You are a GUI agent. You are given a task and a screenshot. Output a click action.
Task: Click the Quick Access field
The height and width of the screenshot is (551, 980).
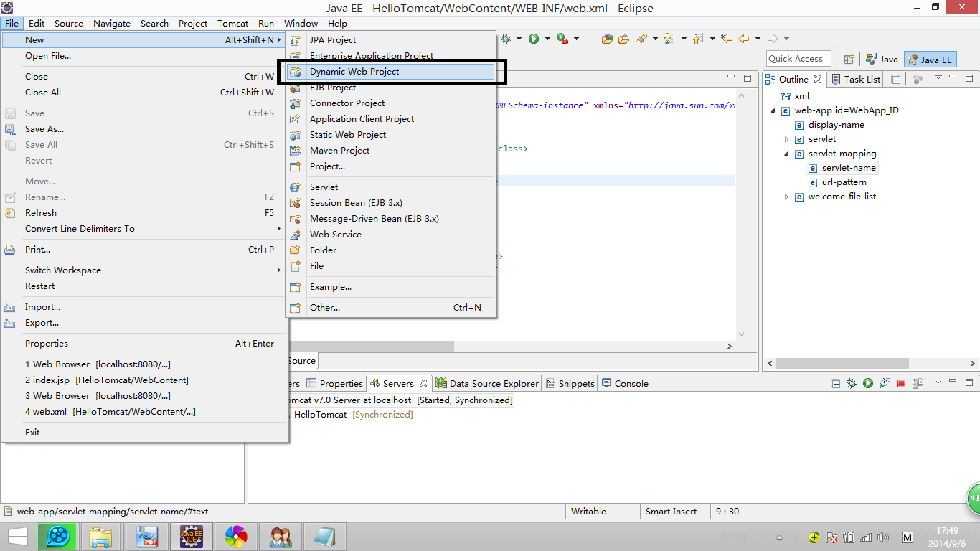pyautogui.click(x=798, y=59)
